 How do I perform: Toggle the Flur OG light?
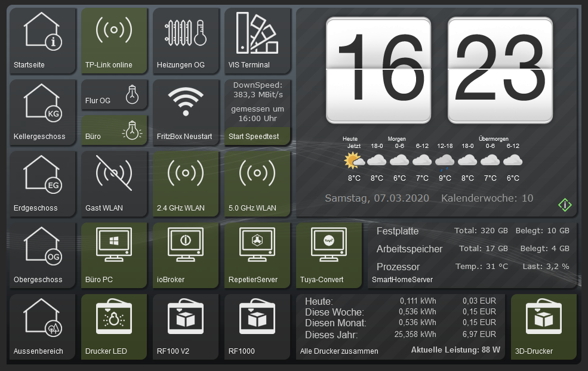114,95
